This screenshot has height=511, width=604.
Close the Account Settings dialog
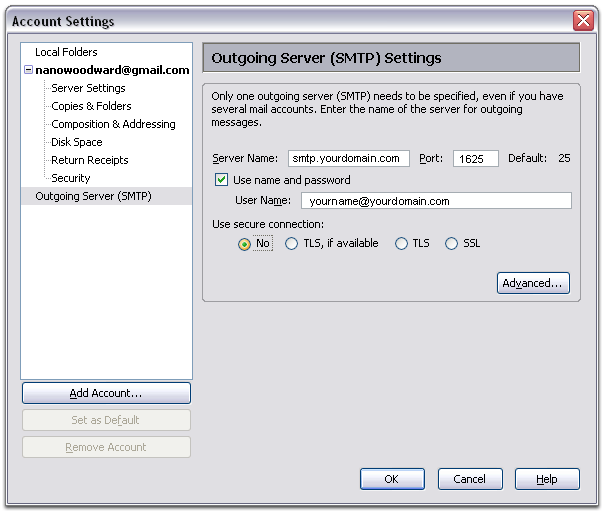click(583, 20)
